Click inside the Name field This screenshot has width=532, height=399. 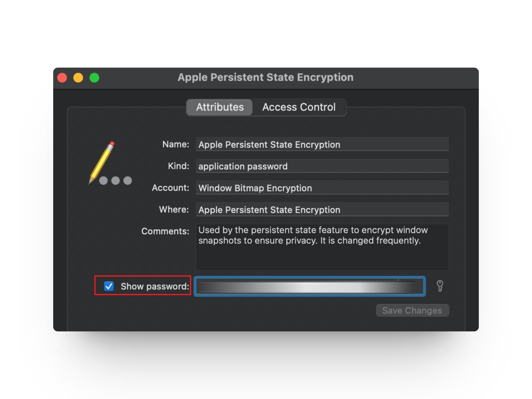click(321, 144)
